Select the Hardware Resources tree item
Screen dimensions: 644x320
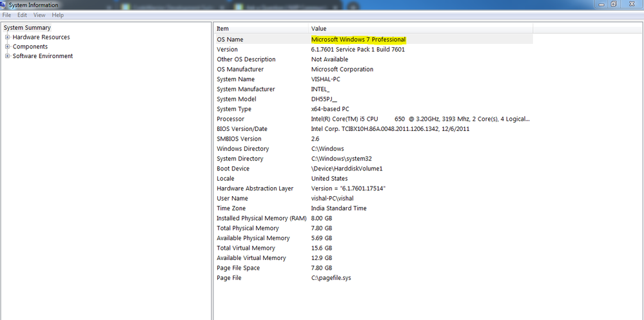41,37
